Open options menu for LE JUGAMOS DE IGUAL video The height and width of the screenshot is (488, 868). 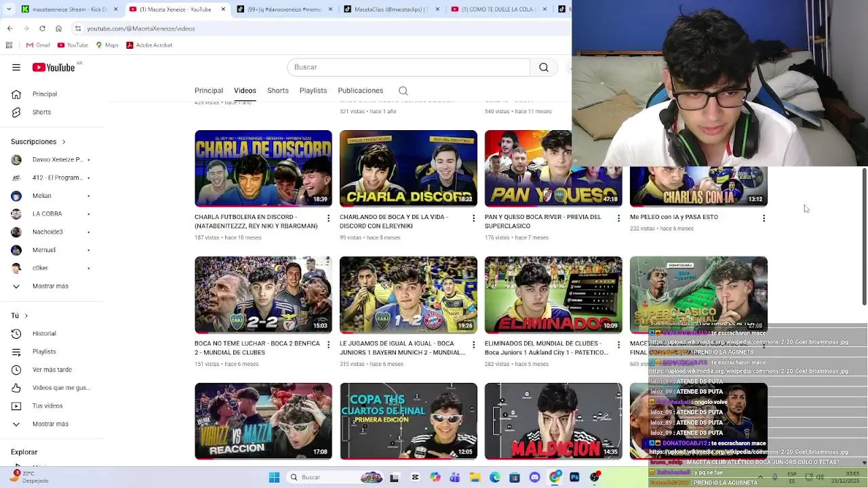point(473,344)
